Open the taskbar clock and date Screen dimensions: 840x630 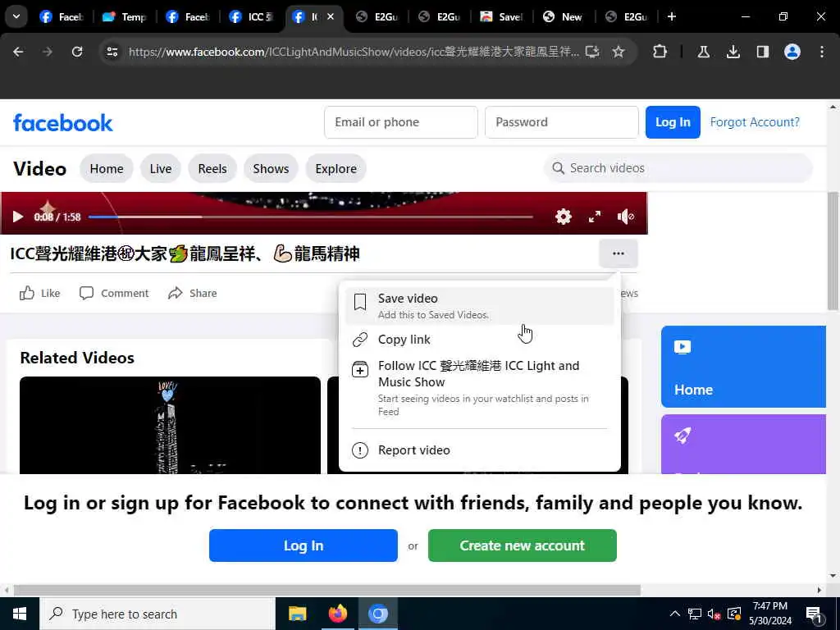coord(769,614)
